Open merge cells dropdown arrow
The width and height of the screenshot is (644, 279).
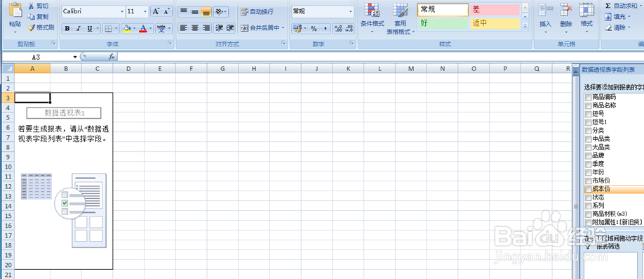tap(283, 28)
